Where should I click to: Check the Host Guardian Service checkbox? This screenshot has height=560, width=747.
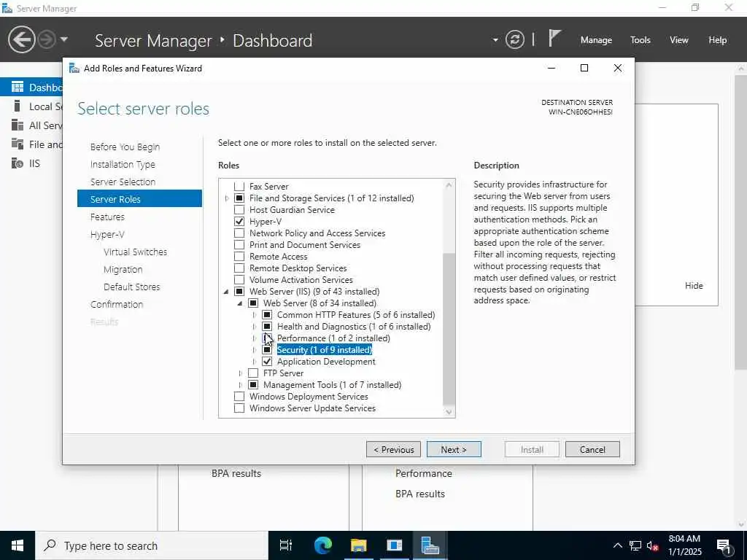(239, 209)
